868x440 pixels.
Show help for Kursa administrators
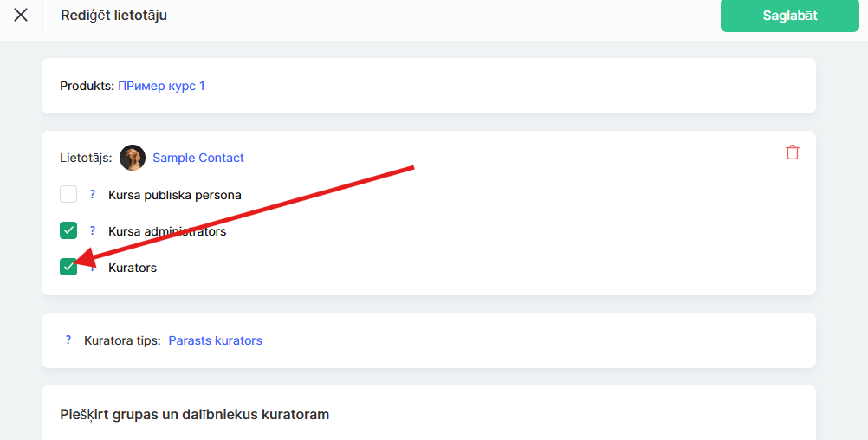[x=93, y=231]
